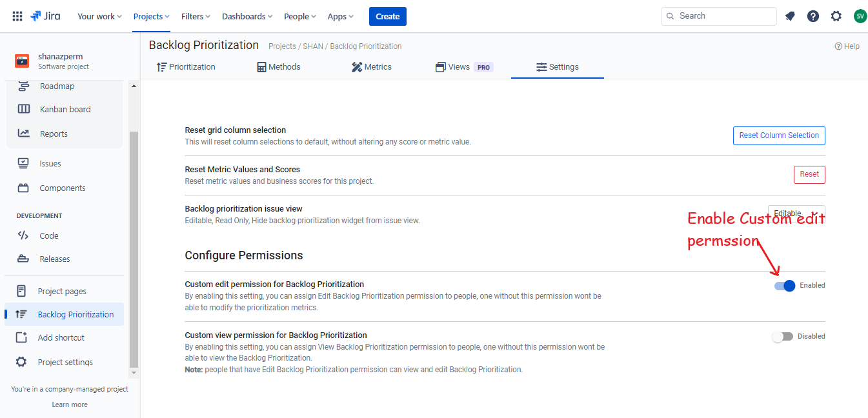Image resolution: width=868 pixels, height=418 pixels.
Task: Expand the Filters dropdown menu
Action: (196, 17)
